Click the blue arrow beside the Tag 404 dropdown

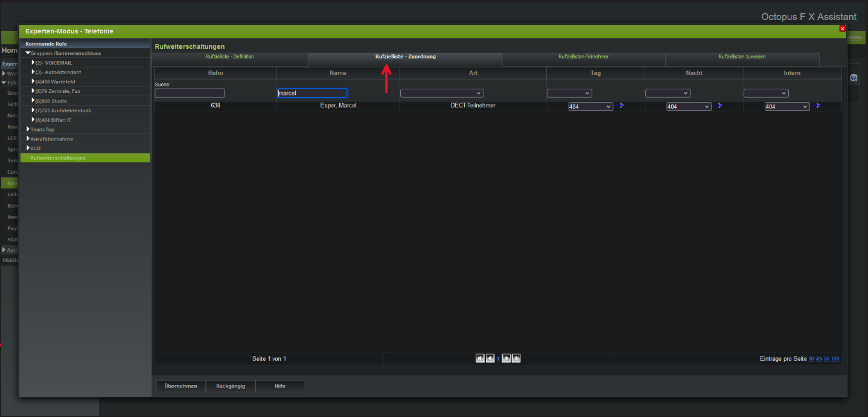coord(620,106)
